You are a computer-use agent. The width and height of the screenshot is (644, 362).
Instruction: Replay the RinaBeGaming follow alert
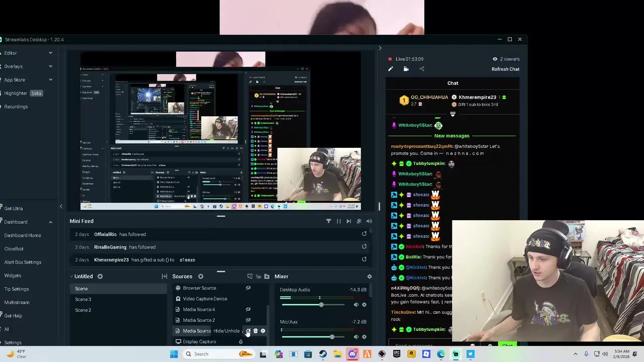pyautogui.click(x=364, y=247)
